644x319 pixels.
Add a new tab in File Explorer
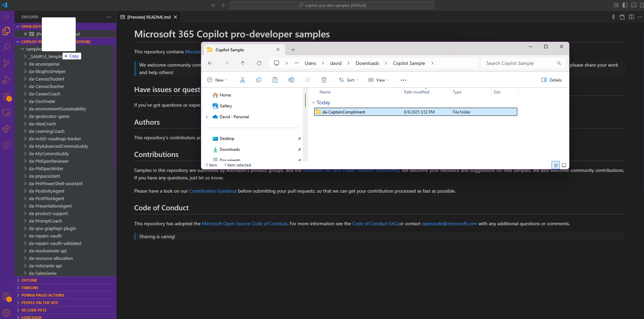click(x=293, y=50)
